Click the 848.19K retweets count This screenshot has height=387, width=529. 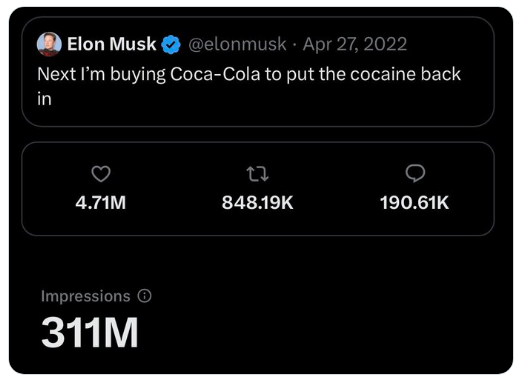[x=257, y=203]
